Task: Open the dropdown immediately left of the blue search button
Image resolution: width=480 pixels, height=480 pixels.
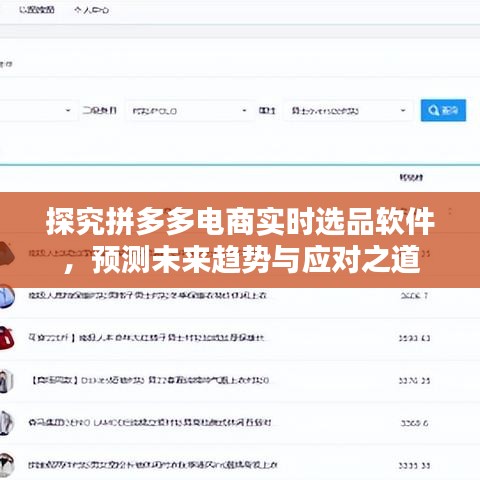Action: point(349,110)
